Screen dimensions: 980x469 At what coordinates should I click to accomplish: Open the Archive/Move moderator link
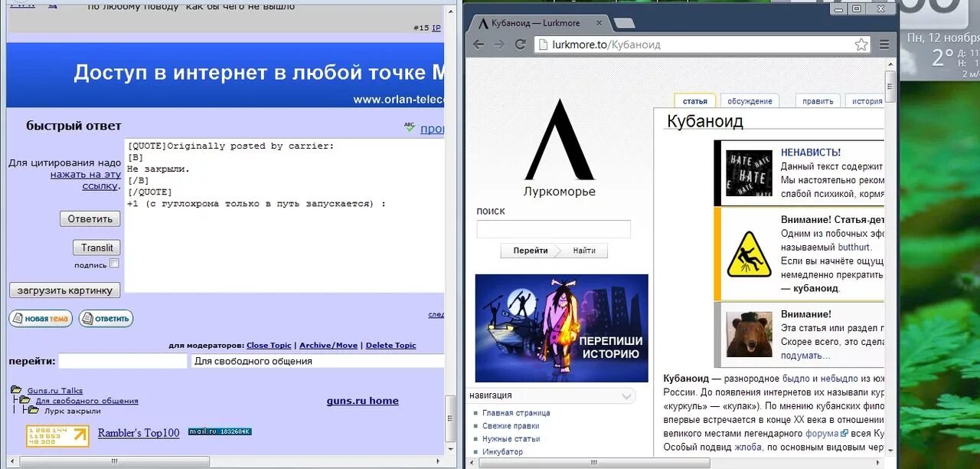pyautogui.click(x=328, y=346)
